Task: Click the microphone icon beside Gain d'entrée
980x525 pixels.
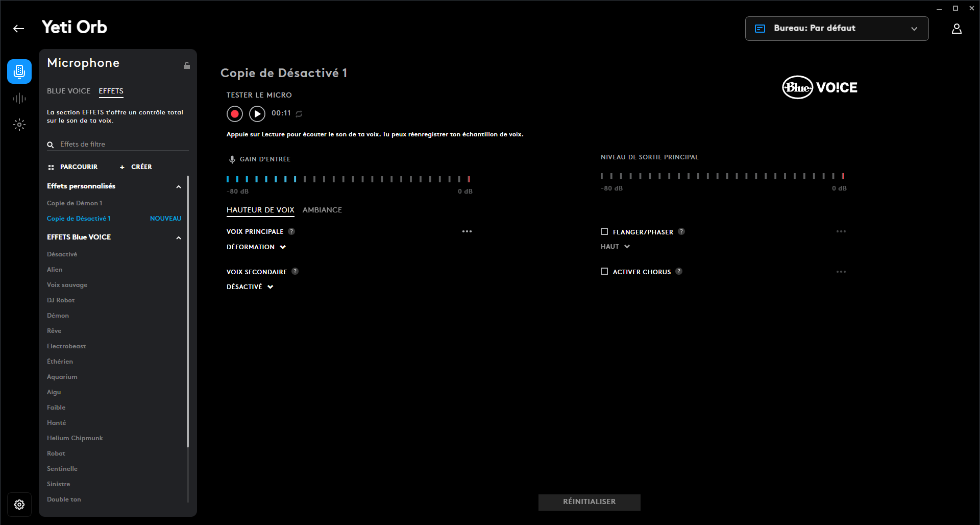Action: click(232, 159)
